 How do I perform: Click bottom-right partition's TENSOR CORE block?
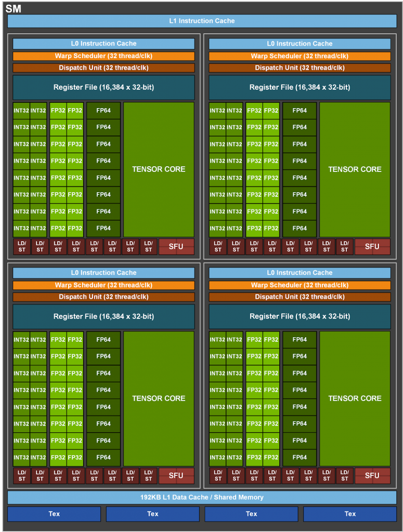coord(355,398)
